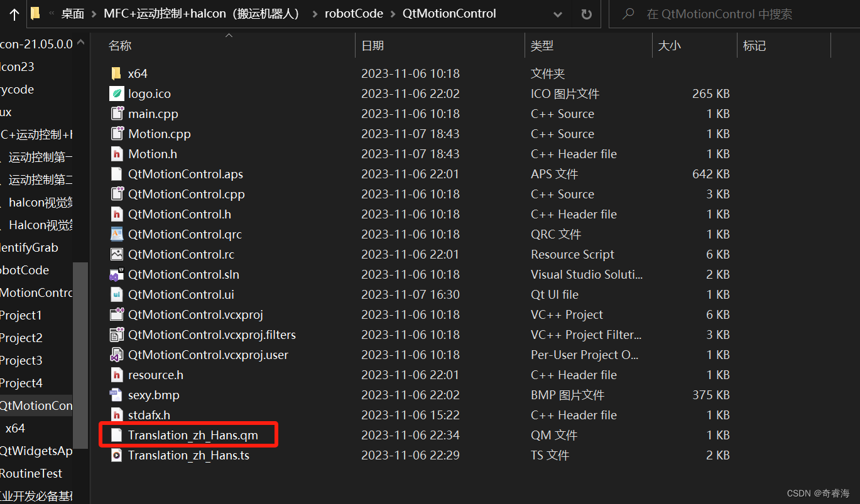The height and width of the screenshot is (504, 860).
Task: Click the 642 KB size cell
Action: 711,174
